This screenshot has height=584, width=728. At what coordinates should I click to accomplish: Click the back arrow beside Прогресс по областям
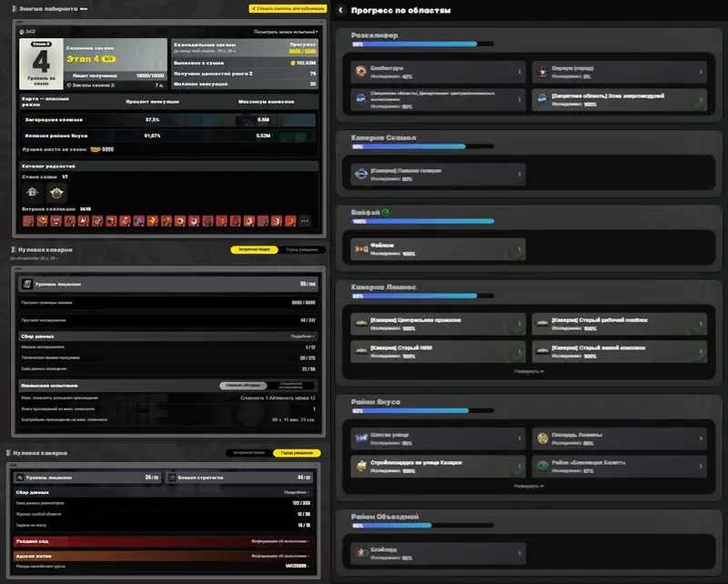[x=340, y=10]
